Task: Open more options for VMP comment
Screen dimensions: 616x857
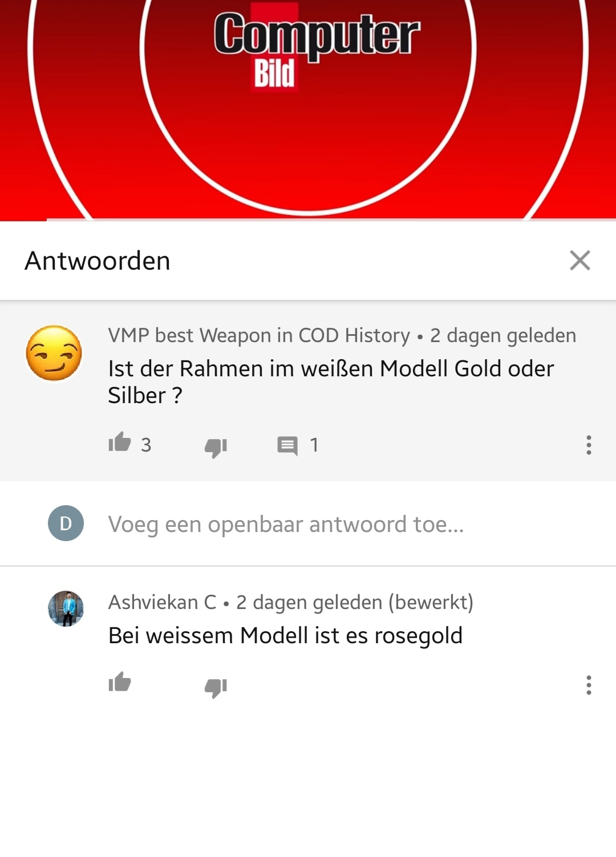Action: tap(589, 445)
